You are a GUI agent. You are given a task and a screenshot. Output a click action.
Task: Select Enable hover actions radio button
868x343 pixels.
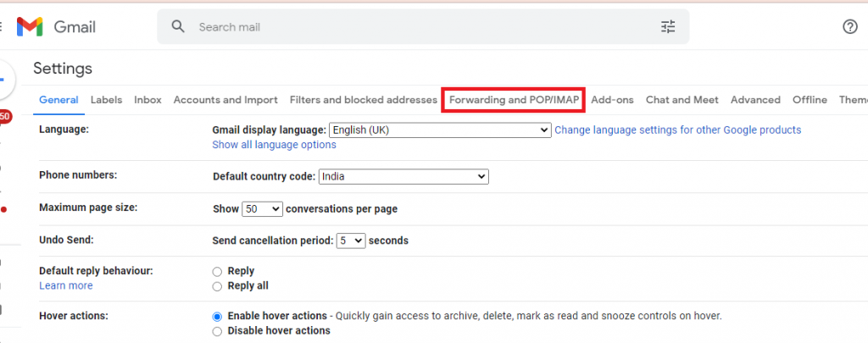click(x=217, y=317)
